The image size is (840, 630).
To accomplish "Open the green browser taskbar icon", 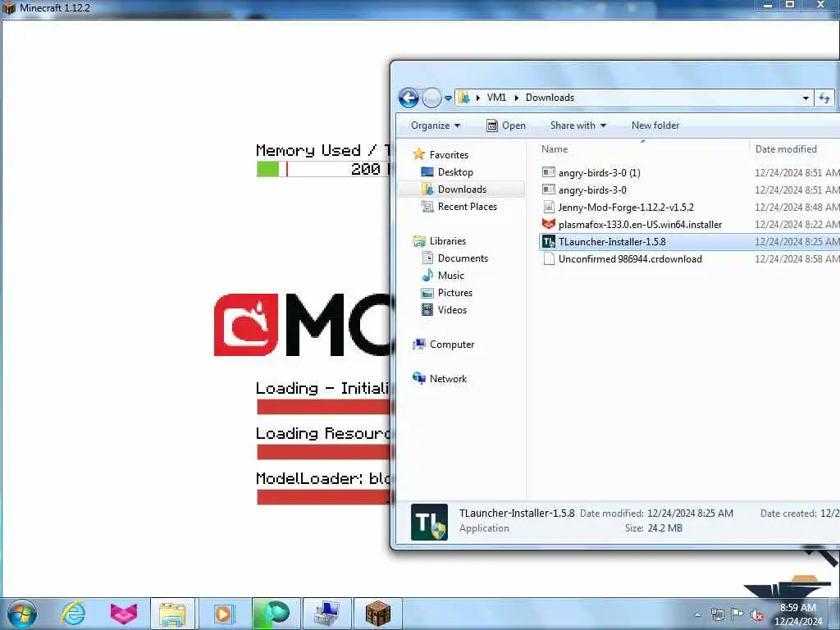I will click(x=276, y=614).
